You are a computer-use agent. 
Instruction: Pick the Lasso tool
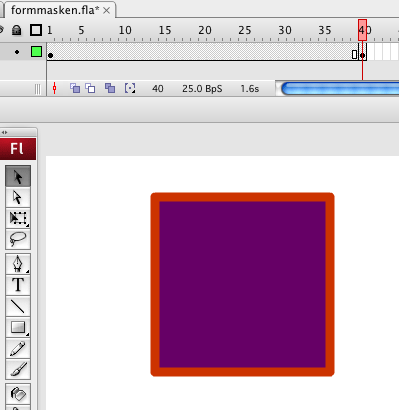[x=18, y=239]
